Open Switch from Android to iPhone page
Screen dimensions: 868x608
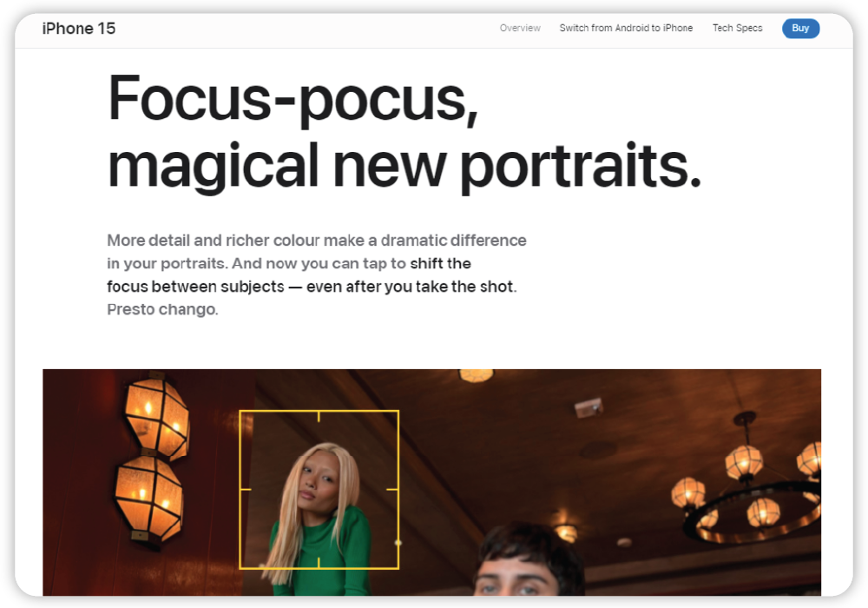[626, 29]
